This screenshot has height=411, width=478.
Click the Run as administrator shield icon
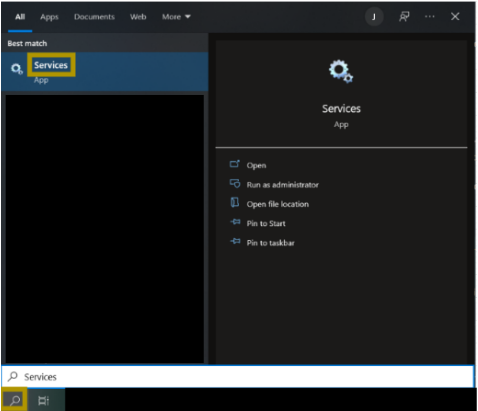tap(235, 183)
